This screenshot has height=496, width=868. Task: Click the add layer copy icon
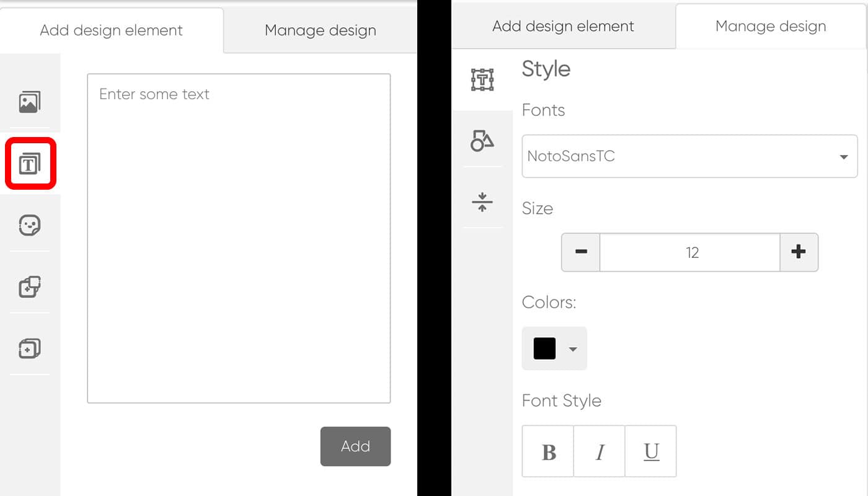30,348
